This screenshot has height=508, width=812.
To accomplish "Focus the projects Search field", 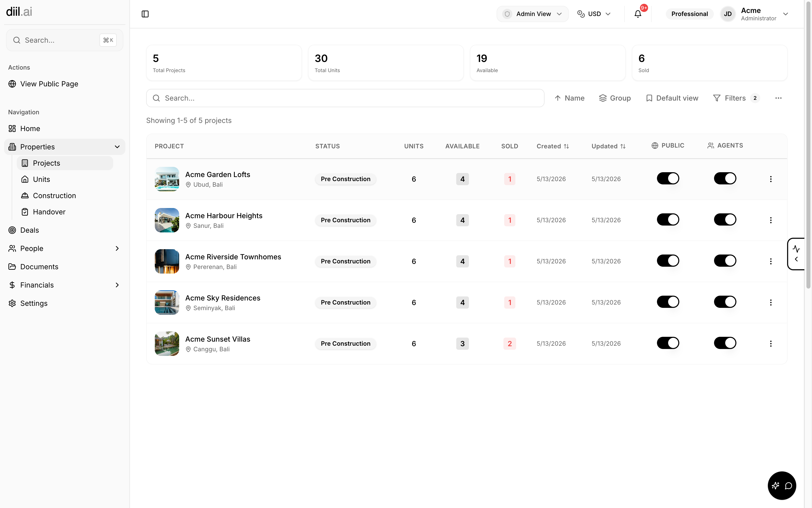I will point(345,98).
